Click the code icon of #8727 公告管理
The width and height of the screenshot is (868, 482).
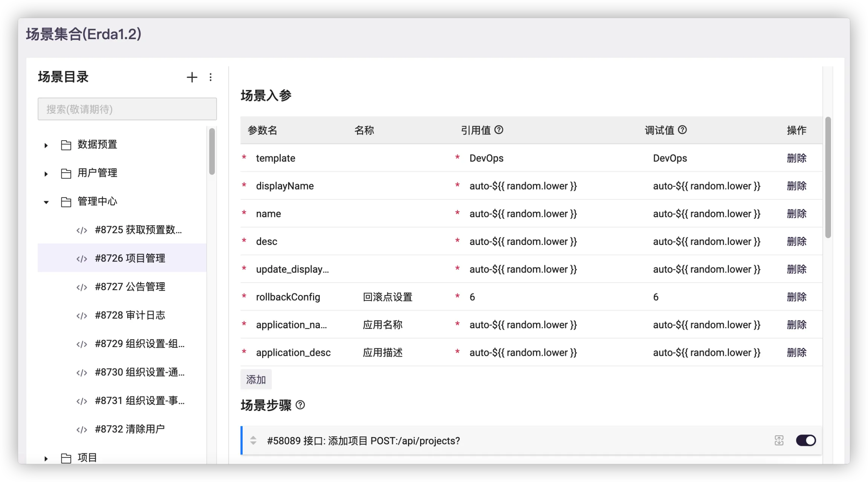[82, 287]
